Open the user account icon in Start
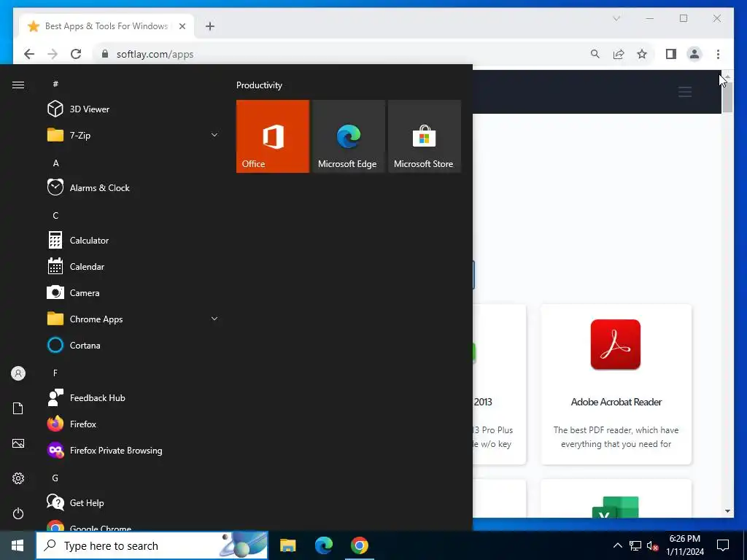Viewport: 747px width, 560px height. click(18, 373)
